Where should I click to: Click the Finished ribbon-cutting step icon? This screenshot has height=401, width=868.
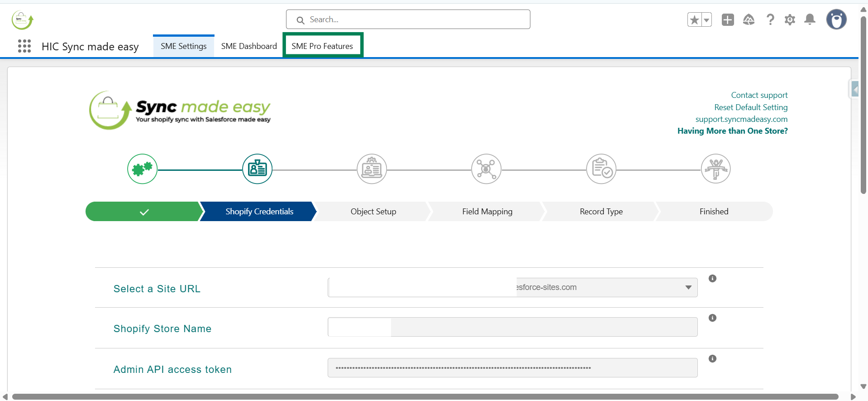point(715,169)
